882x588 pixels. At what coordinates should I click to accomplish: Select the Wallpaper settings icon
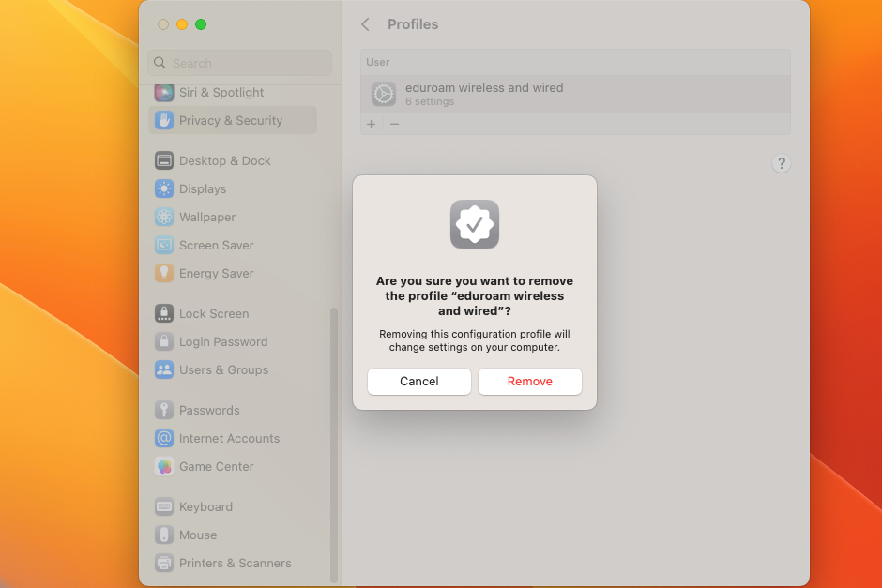206,217
